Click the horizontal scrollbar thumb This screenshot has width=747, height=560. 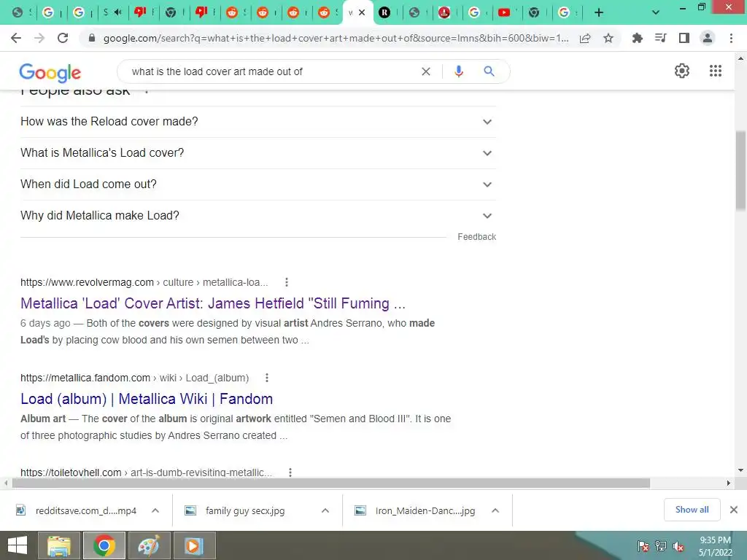(x=331, y=483)
